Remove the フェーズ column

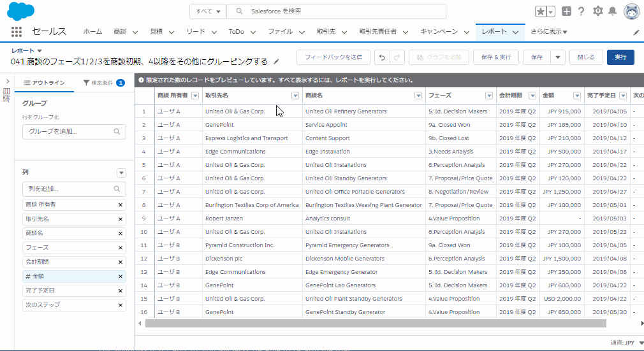point(121,248)
